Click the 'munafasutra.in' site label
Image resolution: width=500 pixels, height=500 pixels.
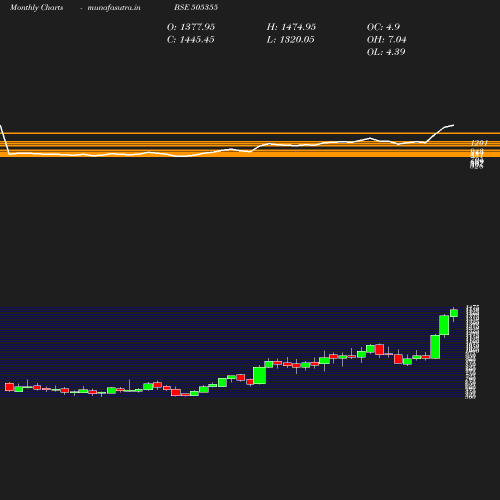(x=114, y=7)
